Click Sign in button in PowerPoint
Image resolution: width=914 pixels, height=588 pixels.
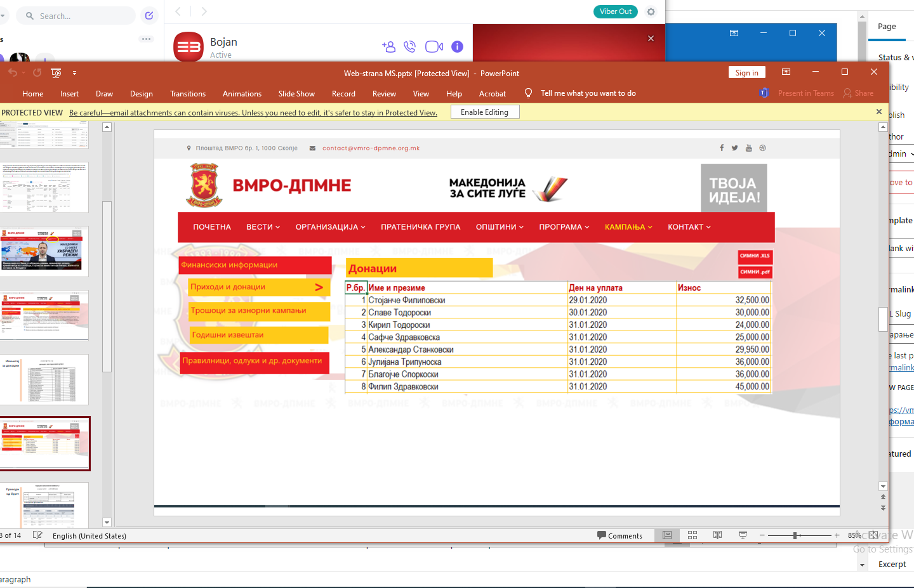(746, 72)
